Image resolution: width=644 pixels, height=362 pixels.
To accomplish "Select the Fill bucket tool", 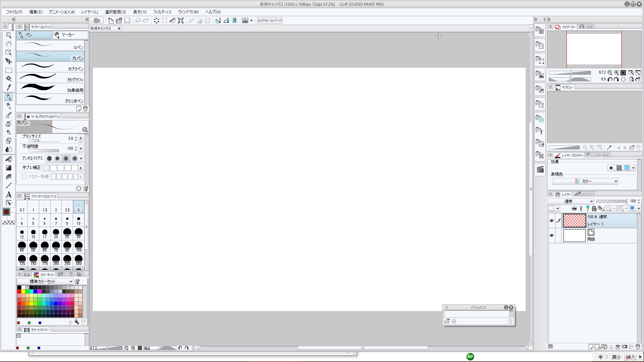I will coord(9,159).
